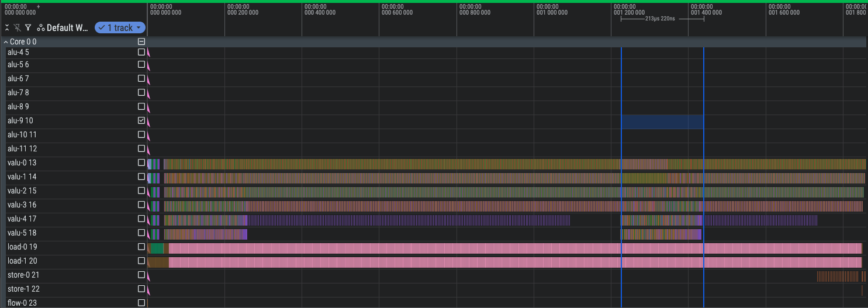Click the 001 200 000 ruler tick label
This screenshot has height=308, width=868.
point(629,12)
